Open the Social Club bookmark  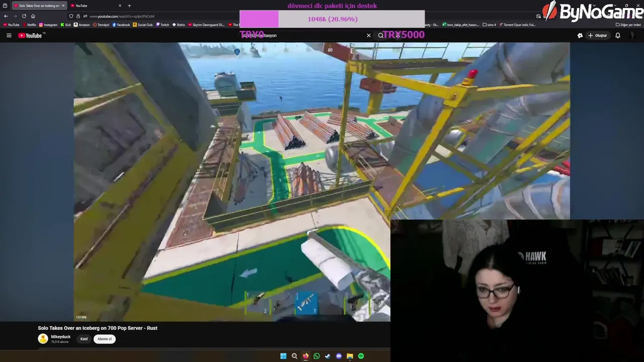[x=143, y=25]
